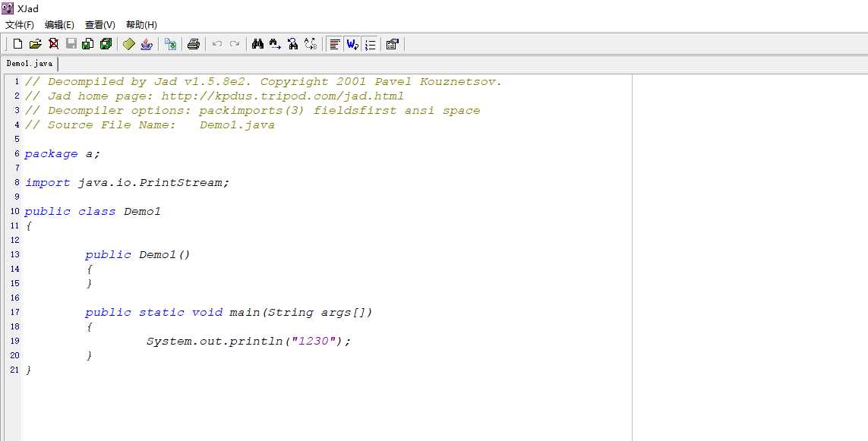Click the New file icon
The image size is (868, 441).
tap(17, 44)
